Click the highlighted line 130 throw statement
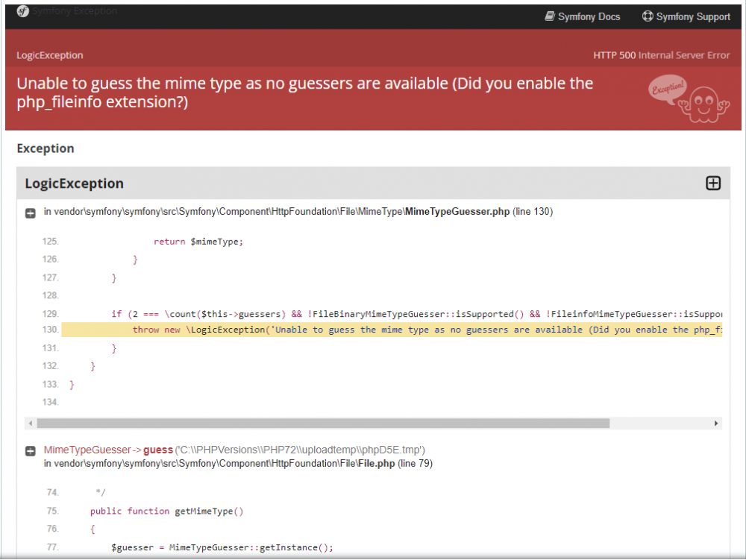Viewport: 746px width, 560px height. tap(392, 330)
